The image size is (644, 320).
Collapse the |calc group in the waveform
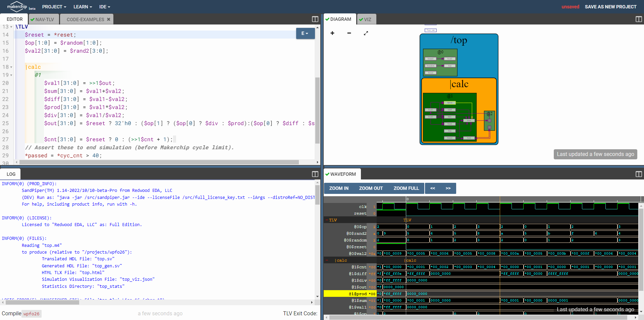[x=327, y=260]
